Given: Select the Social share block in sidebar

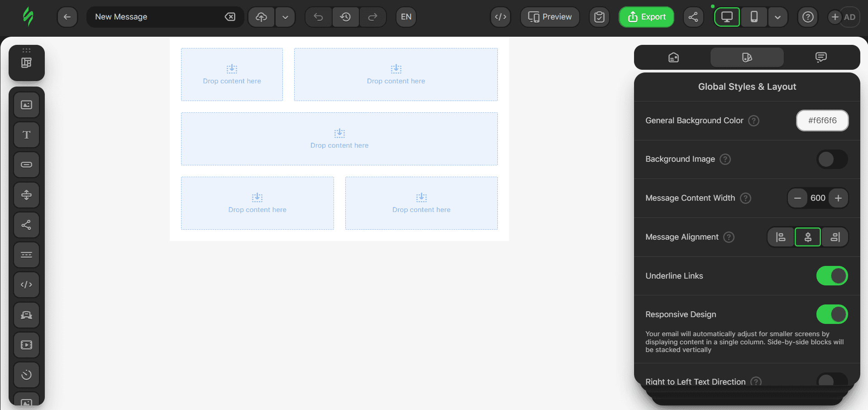Looking at the screenshot, I should [27, 225].
